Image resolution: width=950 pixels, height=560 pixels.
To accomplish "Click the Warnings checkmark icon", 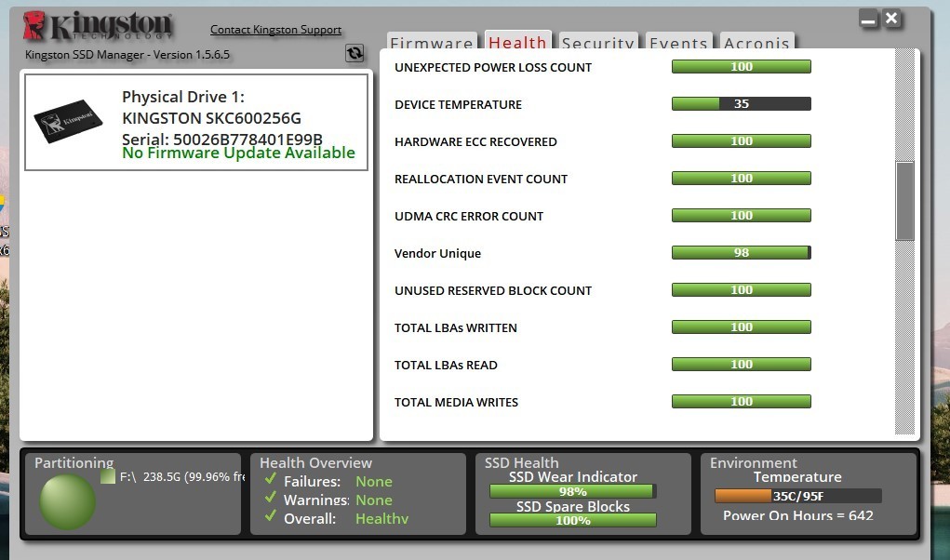I will [271, 498].
